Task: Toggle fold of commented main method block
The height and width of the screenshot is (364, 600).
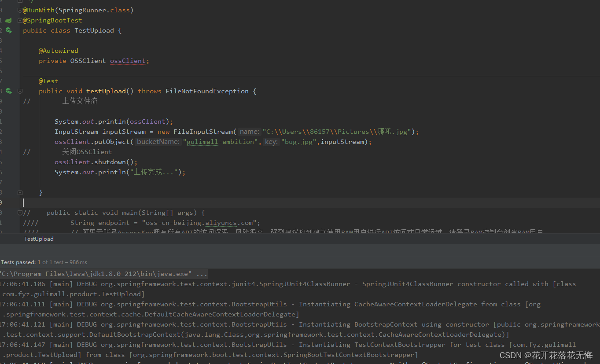Action: click(20, 213)
